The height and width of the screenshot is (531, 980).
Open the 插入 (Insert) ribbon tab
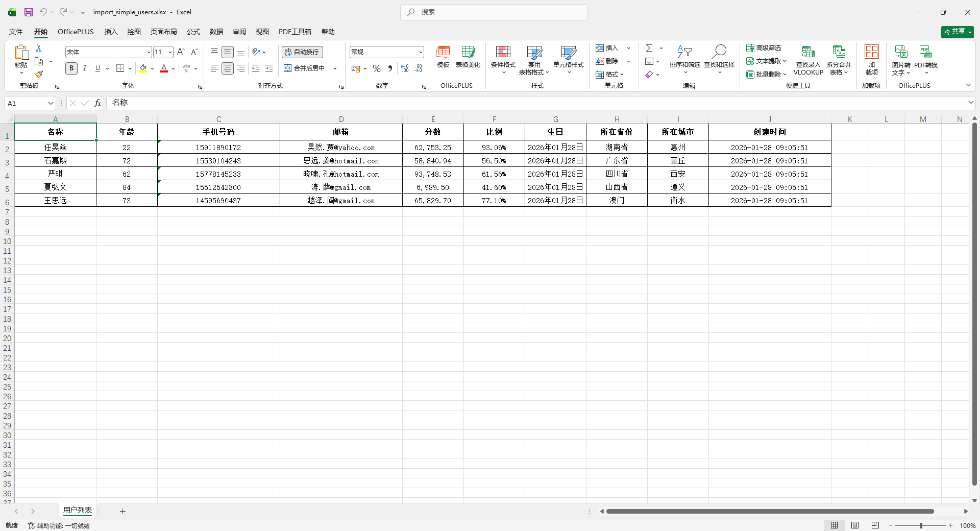(x=111, y=32)
